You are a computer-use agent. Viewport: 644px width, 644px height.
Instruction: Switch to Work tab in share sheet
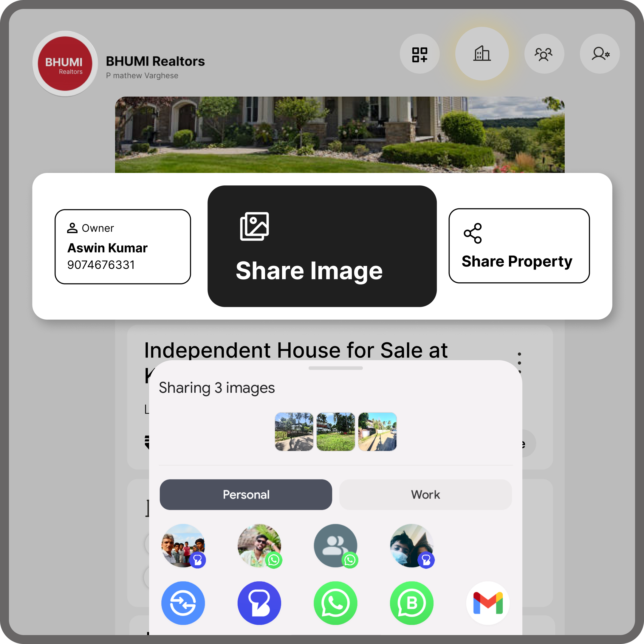(426, 494)
